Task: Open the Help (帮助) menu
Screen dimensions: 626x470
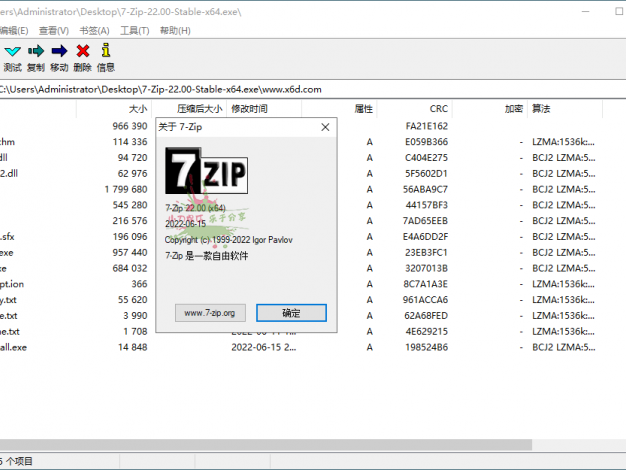Action: point(175,31)
